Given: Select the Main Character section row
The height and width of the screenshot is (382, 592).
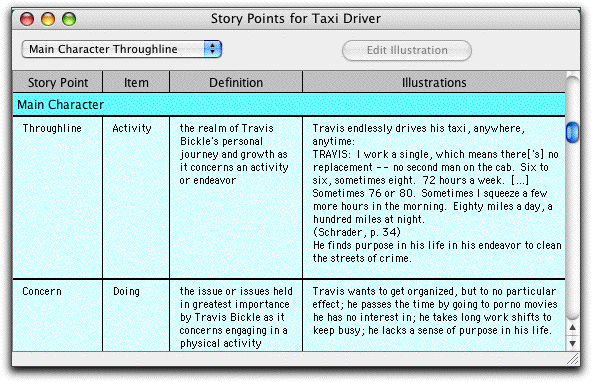Looking at the screenshot, I should (289, 105).
